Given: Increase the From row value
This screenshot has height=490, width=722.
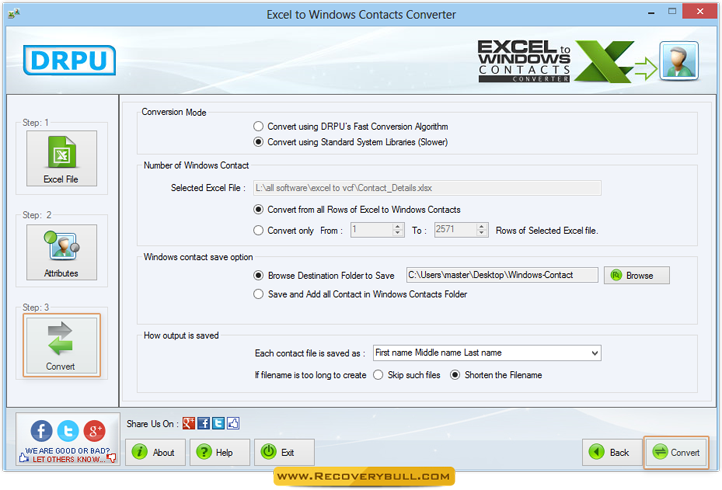Looking at the screenshot, I should 398,226.
